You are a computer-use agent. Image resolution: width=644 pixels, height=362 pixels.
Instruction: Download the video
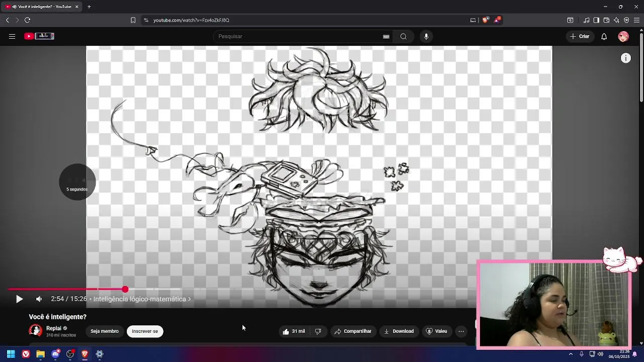click(x=398, y=331)
